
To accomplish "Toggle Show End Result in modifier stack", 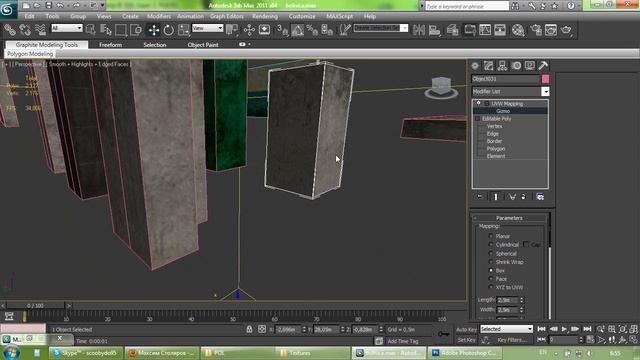I will tap(496, 197).
